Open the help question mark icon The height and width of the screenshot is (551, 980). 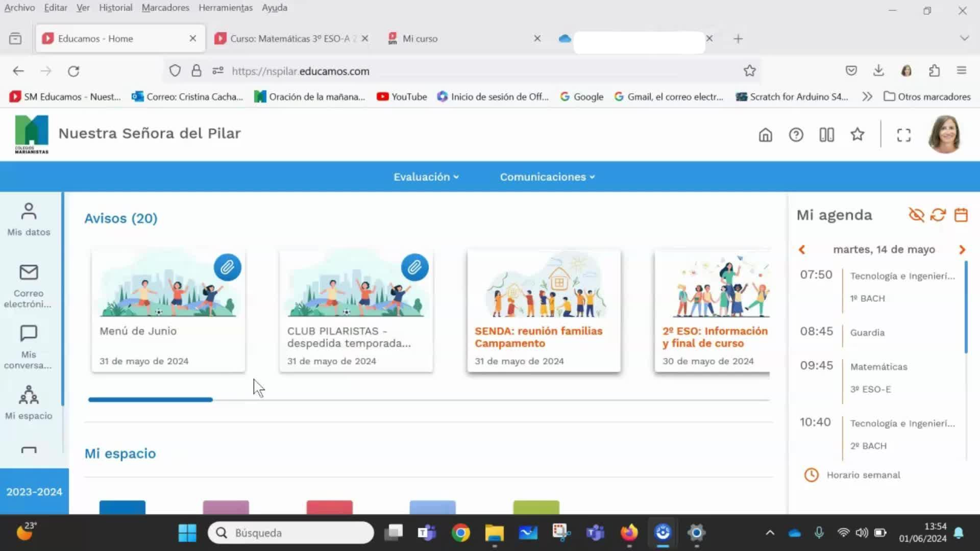click(x=796, y=135)
